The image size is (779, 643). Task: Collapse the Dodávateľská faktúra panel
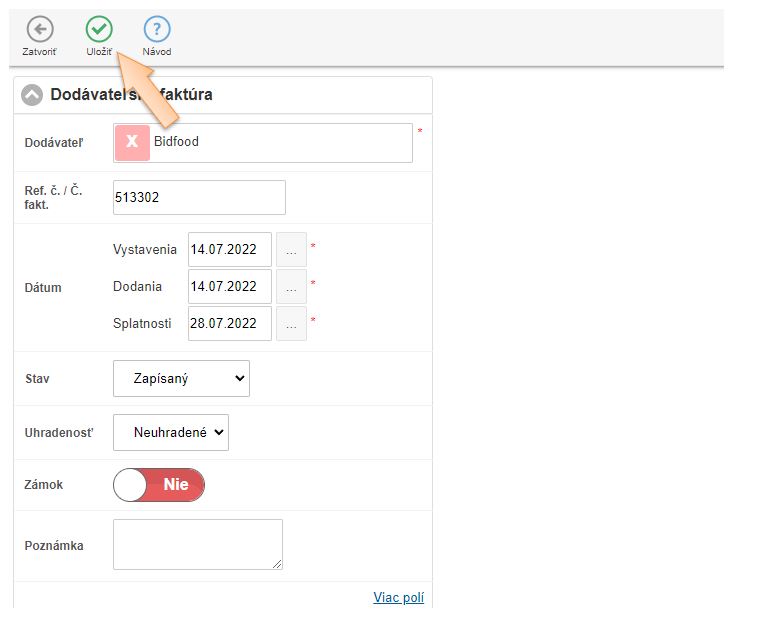pos(32,95)
